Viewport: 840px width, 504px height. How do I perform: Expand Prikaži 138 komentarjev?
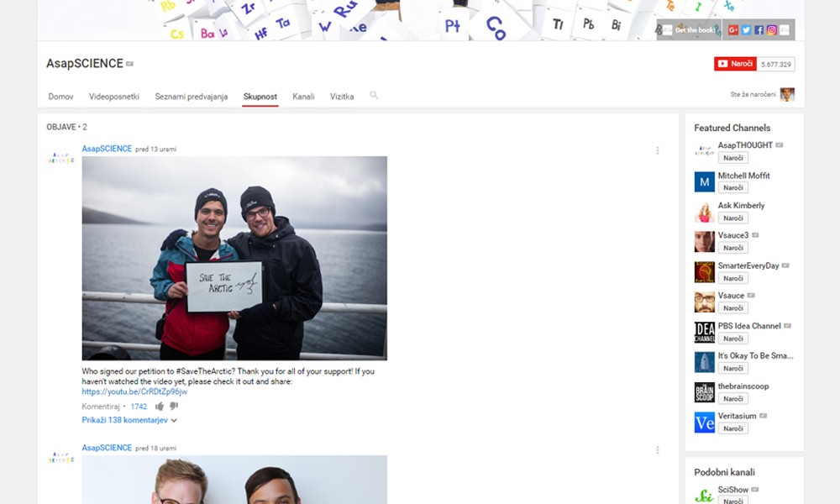click(x=129, y=420)
